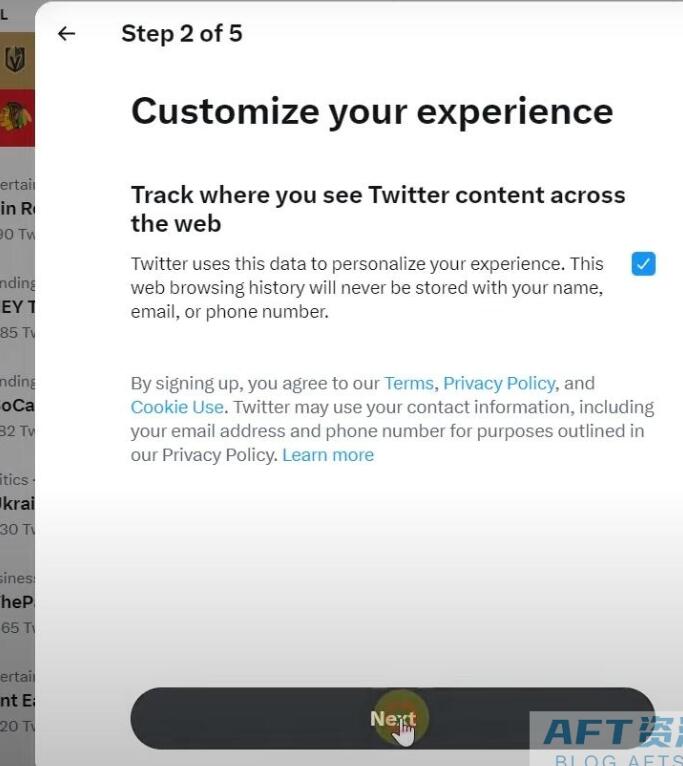Viewport: 683px width, 766px height.
Task: Uncheck the web tracking checkbox
Action: tap(643, 264)
